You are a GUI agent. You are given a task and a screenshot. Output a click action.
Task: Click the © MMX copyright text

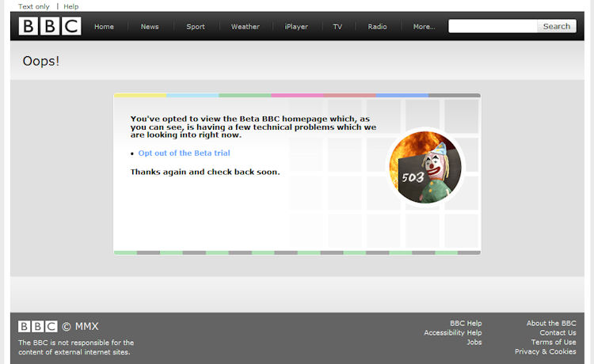coord(80,326)
